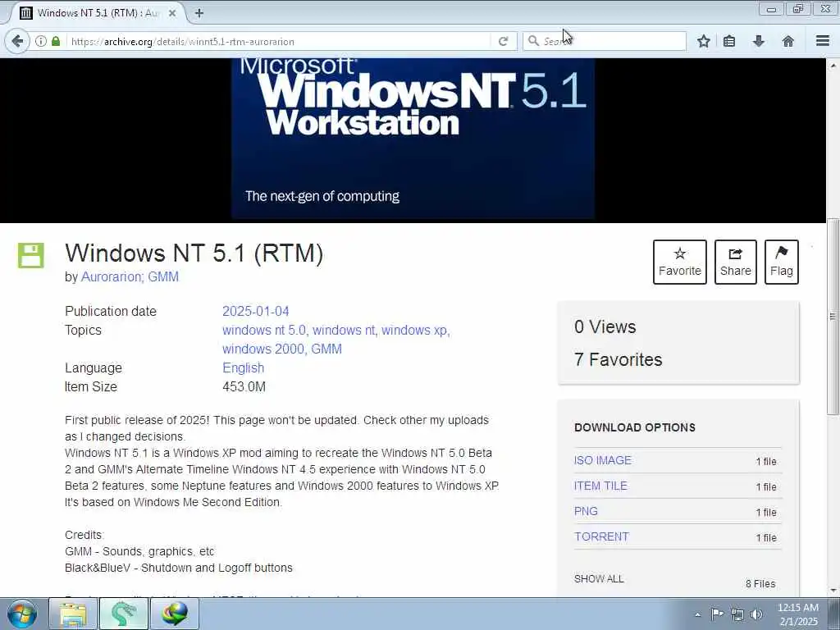
Task: Open the globe download manager taskbar icon
Action: (x=175, y=614)
